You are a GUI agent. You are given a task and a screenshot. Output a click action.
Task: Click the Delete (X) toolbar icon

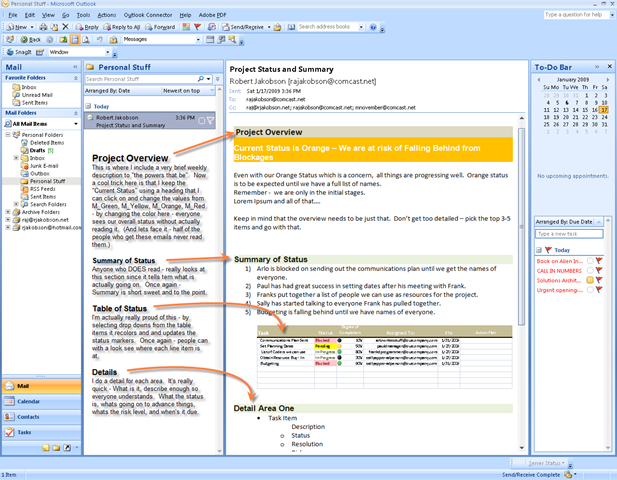point(65,27)
